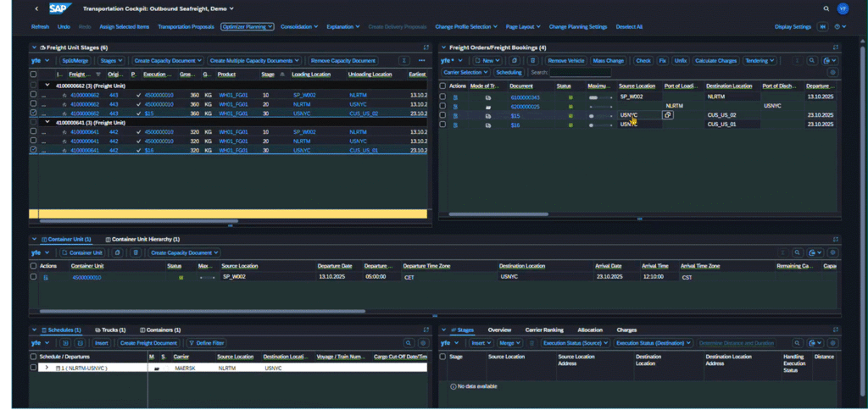Open the Optimizer Planning dropdown
This screenshot has height=410, width=868.
pyautogui.click(x=248, y=26)
